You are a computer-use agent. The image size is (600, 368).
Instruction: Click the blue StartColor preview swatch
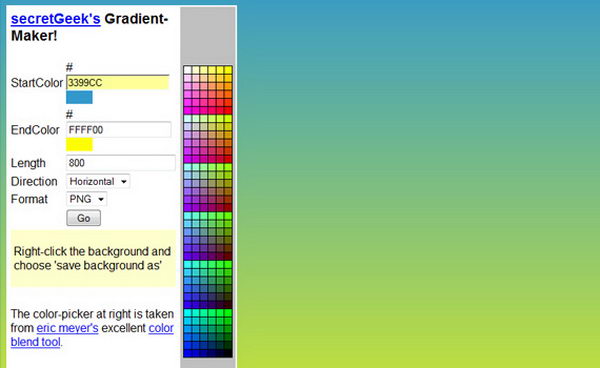pos(79,97)
